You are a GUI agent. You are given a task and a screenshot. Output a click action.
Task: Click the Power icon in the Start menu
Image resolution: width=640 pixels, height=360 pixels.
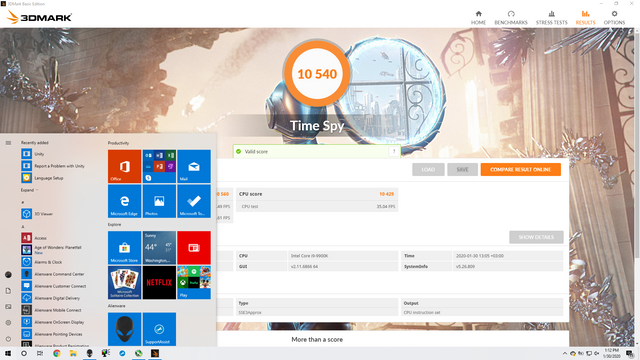(8, 339)
